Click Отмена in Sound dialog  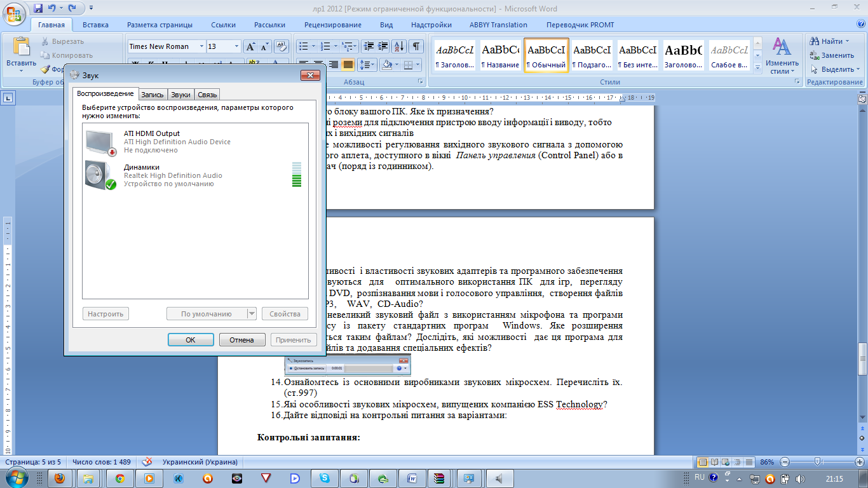click(242, 340)
